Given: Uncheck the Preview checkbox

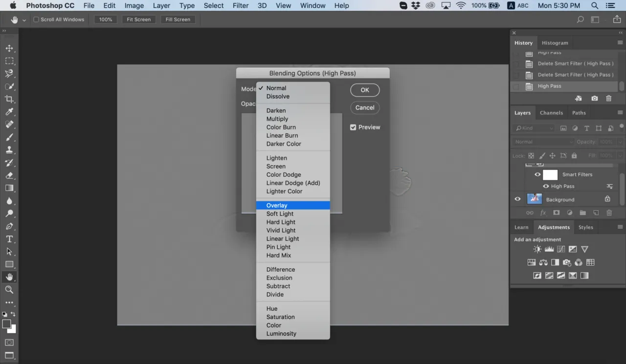Looking at the screenshot, I should click(353, 127).
